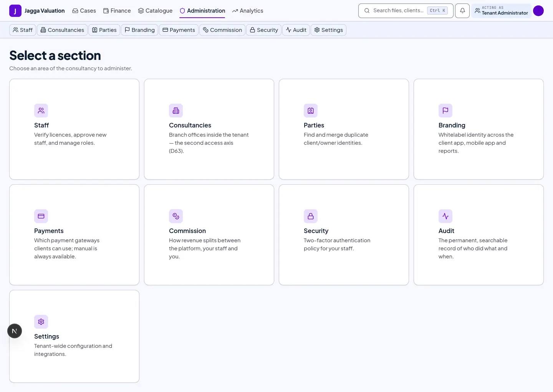Click the Security card lock icon

(311, 216)
